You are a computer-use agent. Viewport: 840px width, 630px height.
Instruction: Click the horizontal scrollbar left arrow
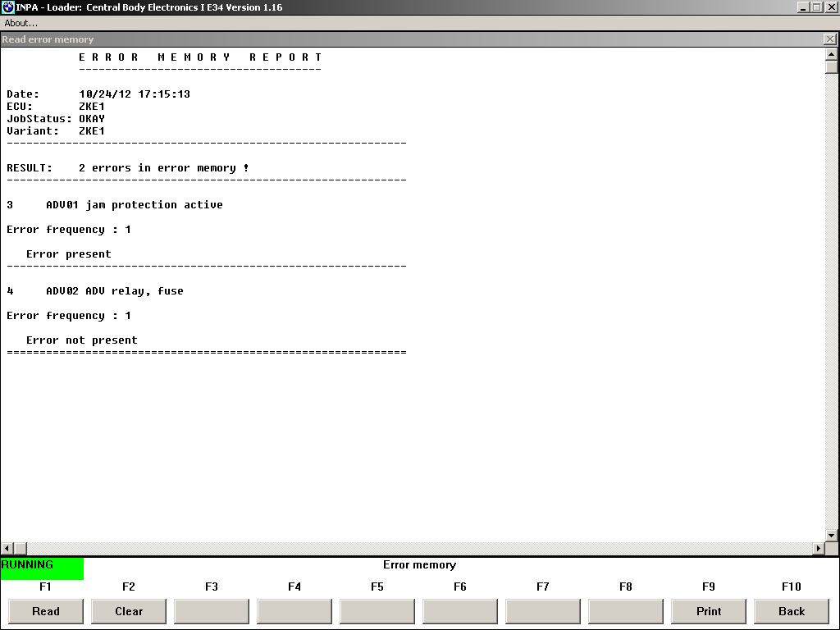[x=7, y=548]
